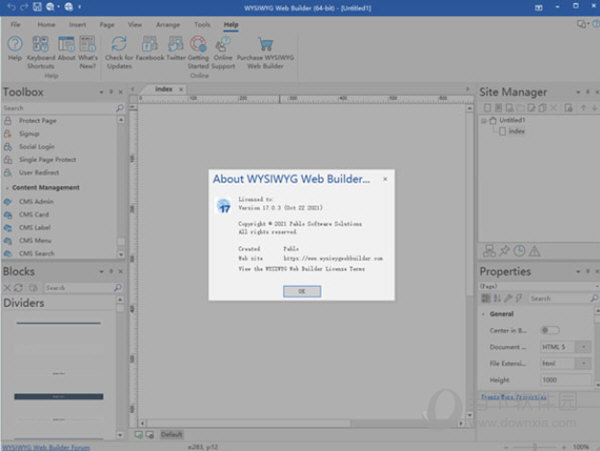The width and height of the screenshot is (600, 451).
Task: Click Check for Updates icon
Action: click(119, 44)
